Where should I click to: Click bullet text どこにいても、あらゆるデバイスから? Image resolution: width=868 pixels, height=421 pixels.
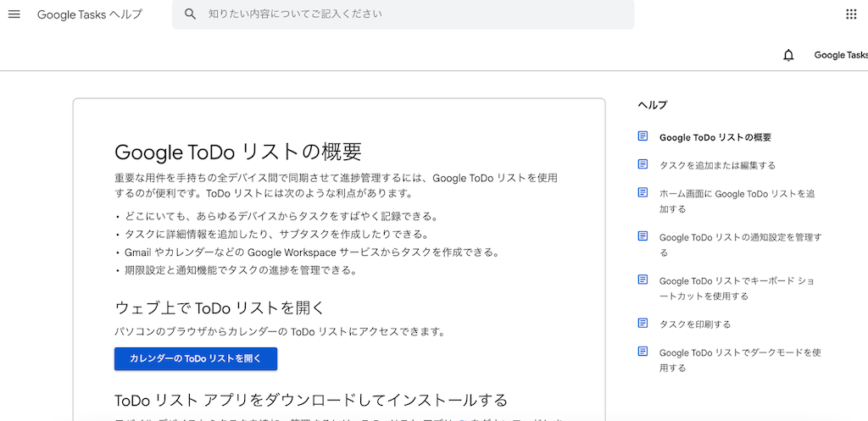pyautogui.click(x=282, y=215)
